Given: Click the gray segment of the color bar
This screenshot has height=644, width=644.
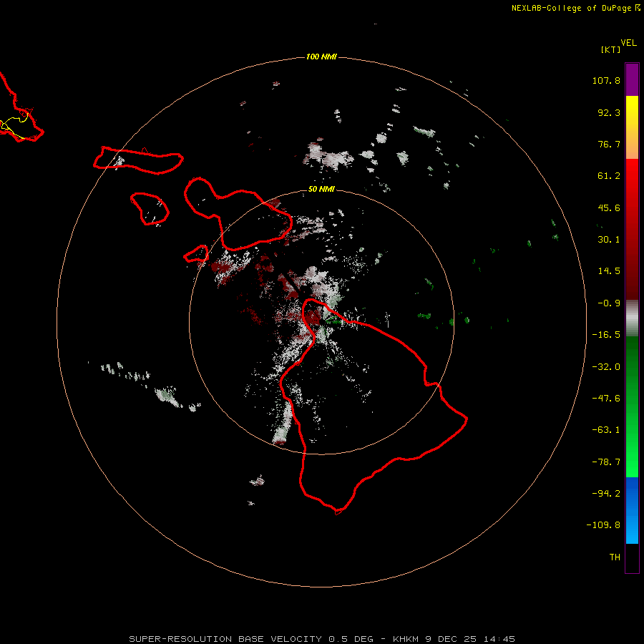Looking at the screenshot, I should 632,318.
